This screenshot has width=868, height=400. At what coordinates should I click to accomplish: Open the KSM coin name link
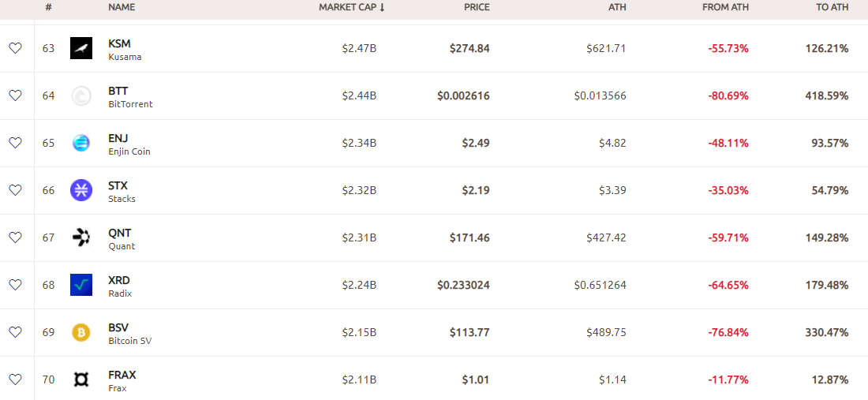[119, 43]
